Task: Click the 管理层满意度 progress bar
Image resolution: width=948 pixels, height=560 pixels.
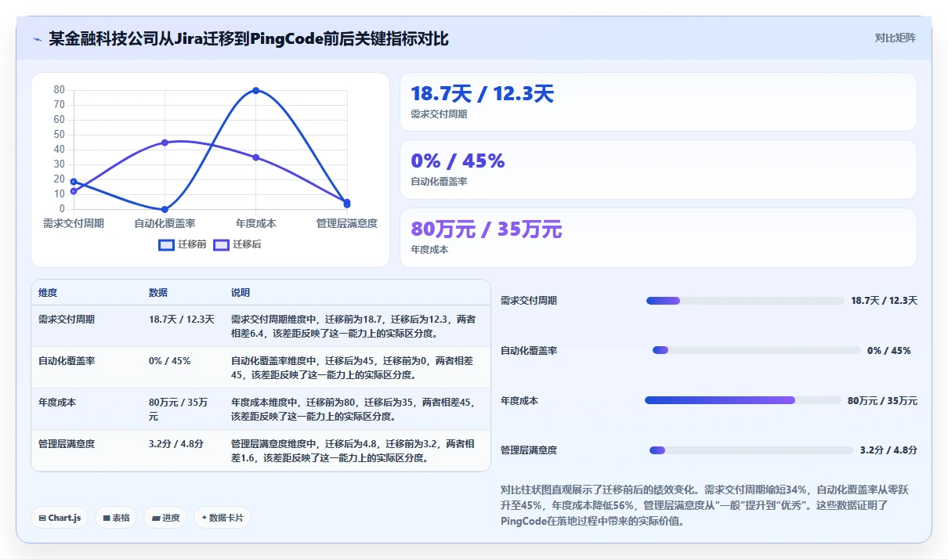Action: pos(751,450)
